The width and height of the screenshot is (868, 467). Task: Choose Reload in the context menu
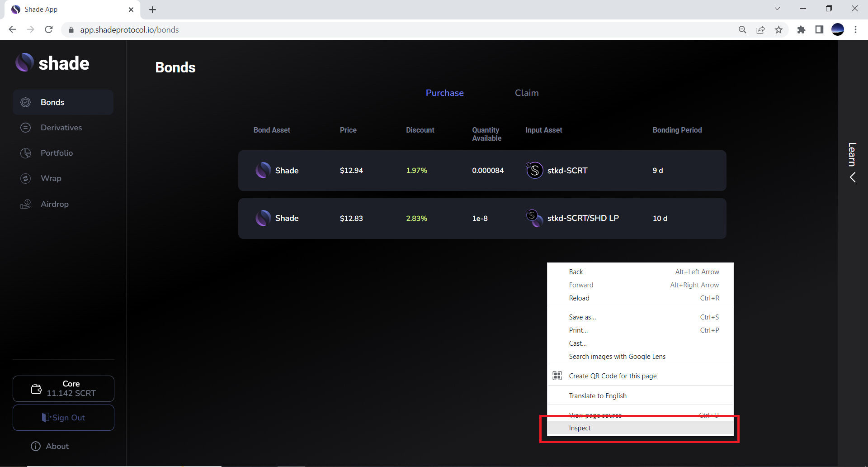tap(640, 298)
